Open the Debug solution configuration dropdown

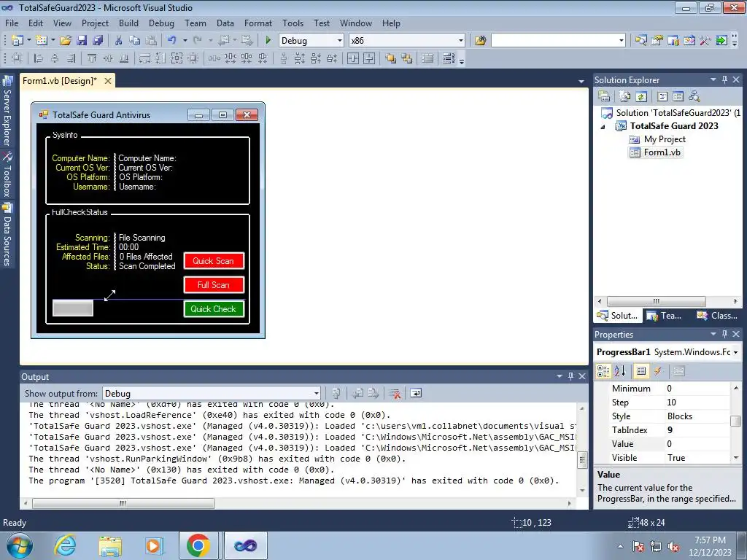[x=340, y=41]
